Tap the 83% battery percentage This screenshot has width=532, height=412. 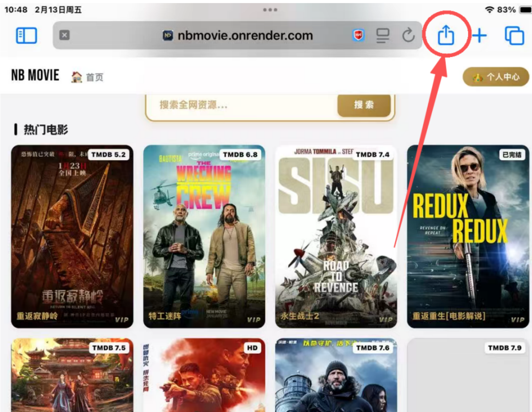[506, 10]
